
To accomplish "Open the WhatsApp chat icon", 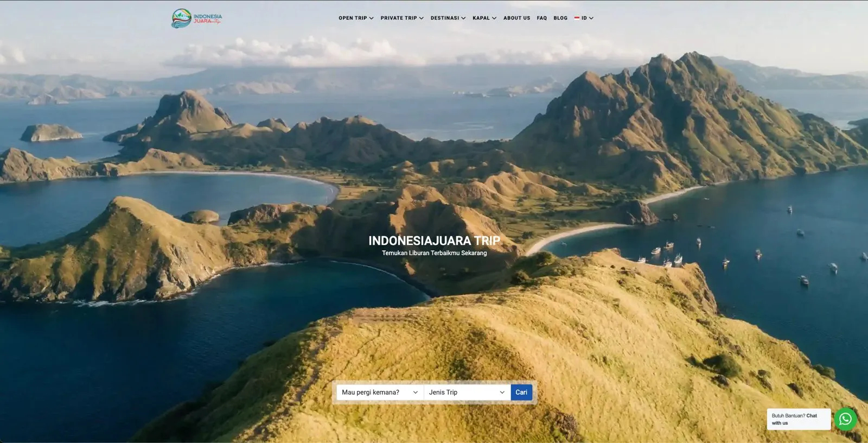I will 845,419.
